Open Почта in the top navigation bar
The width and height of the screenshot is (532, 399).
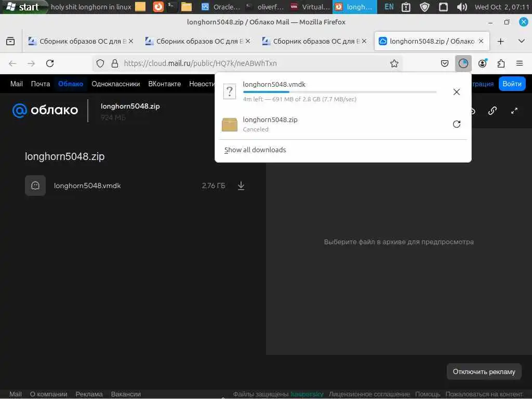(41, 84)
